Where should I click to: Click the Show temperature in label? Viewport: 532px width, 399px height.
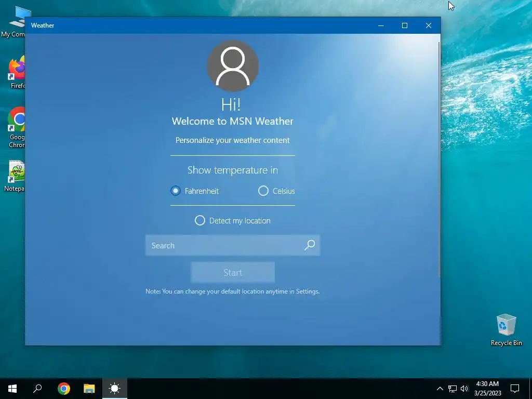coord(233,170)
